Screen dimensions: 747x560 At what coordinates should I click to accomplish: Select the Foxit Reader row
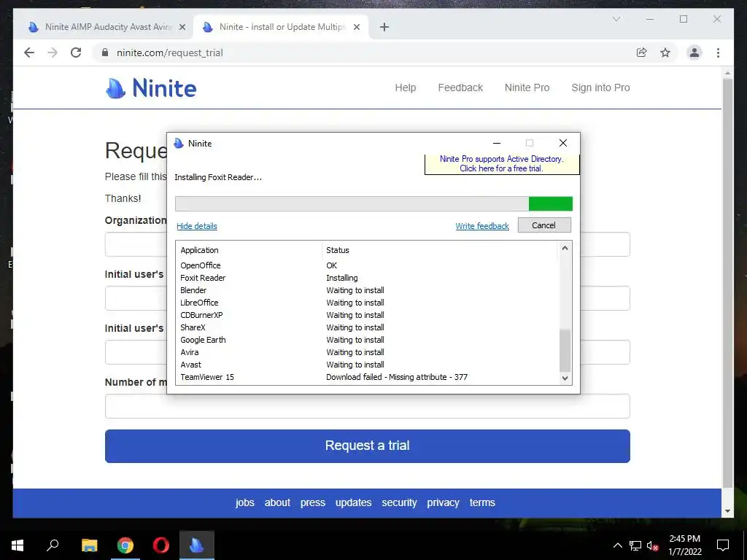coord(368,278)
